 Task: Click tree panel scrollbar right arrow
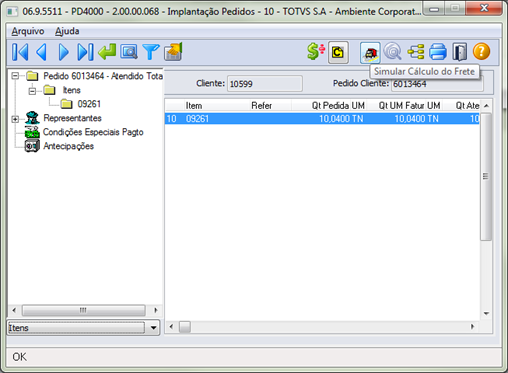tap(155, 310)
